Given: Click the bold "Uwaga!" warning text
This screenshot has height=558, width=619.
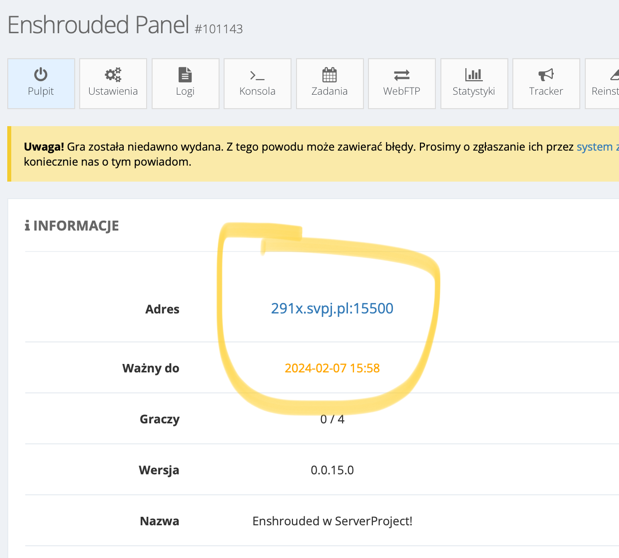Looking at the screenshot, I should 44,146.
